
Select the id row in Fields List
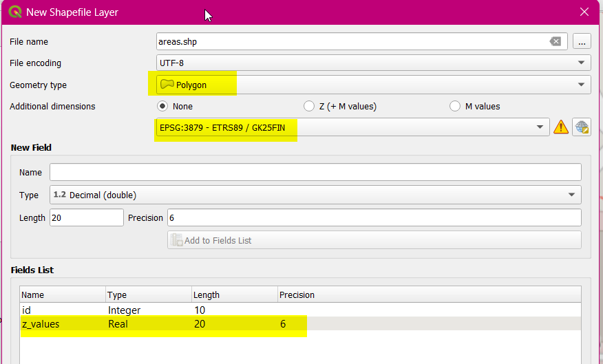[300, 310]
